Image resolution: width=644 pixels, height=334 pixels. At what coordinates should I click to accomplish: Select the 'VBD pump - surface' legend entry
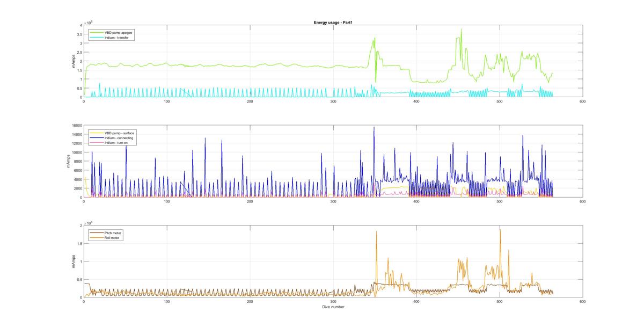pos(120,133)
